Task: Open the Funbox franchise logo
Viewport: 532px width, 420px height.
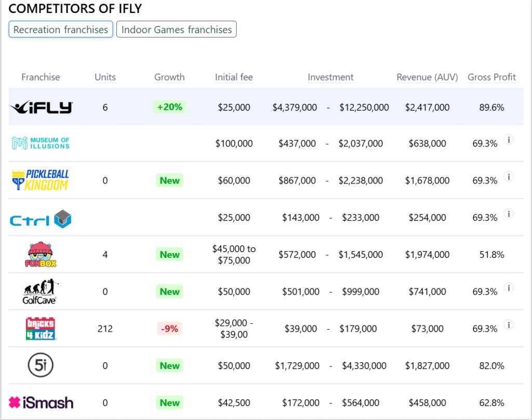Action: tap(41, 254)
